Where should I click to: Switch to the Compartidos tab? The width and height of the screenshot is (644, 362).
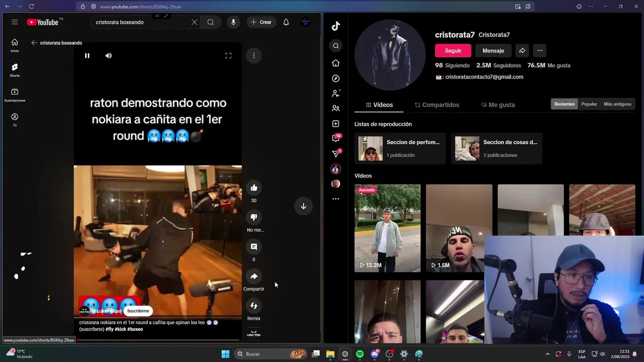click(437, 105)
